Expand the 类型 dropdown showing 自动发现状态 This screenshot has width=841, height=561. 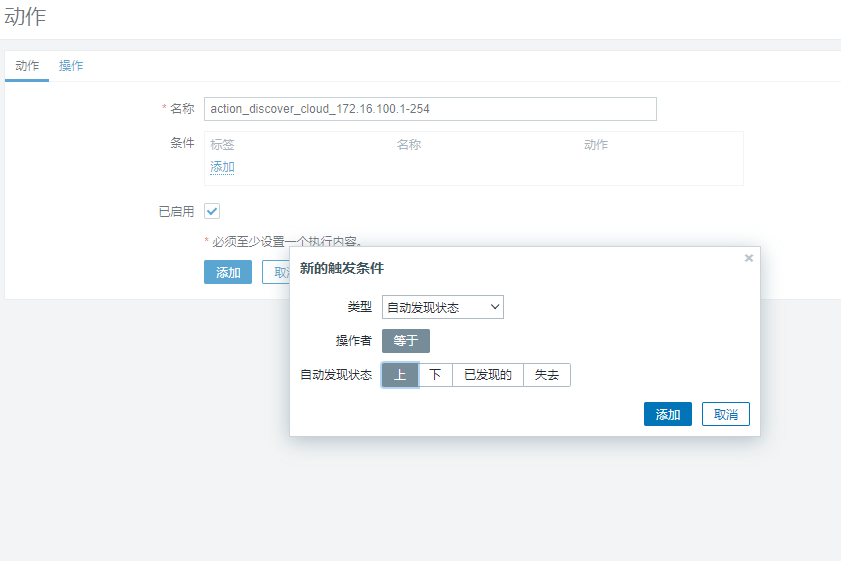pos(442,307)
